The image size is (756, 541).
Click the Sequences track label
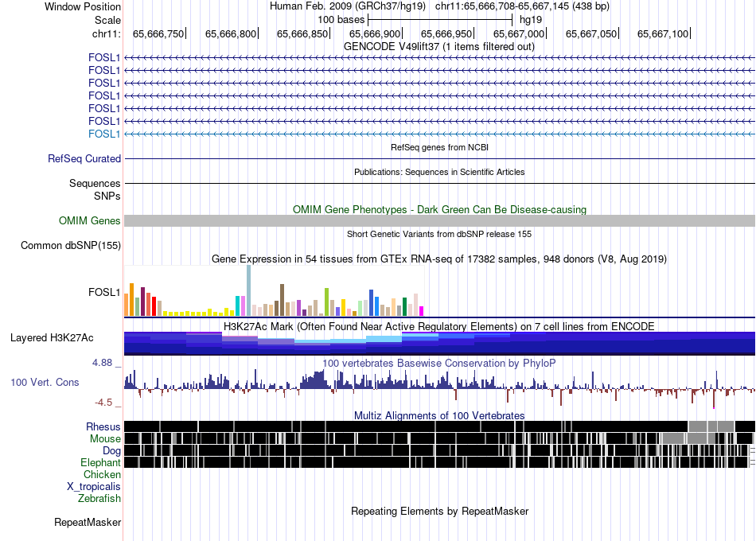pos(95,183)
